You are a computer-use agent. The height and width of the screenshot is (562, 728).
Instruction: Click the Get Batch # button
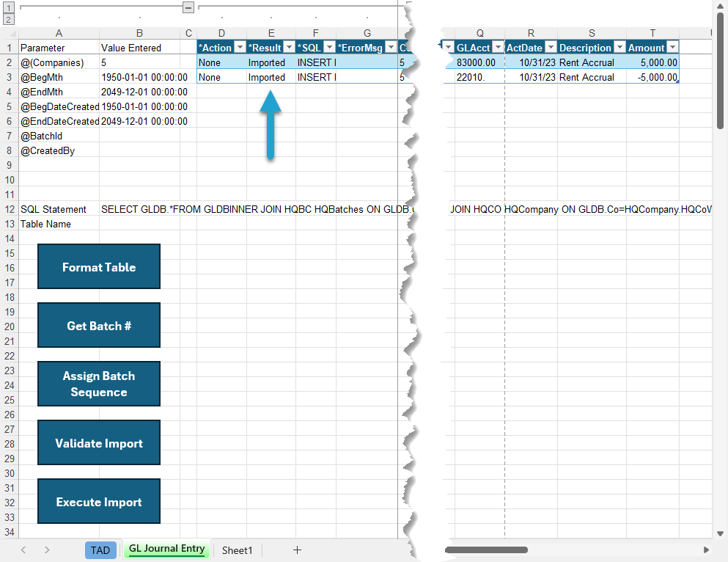[99, 325]
